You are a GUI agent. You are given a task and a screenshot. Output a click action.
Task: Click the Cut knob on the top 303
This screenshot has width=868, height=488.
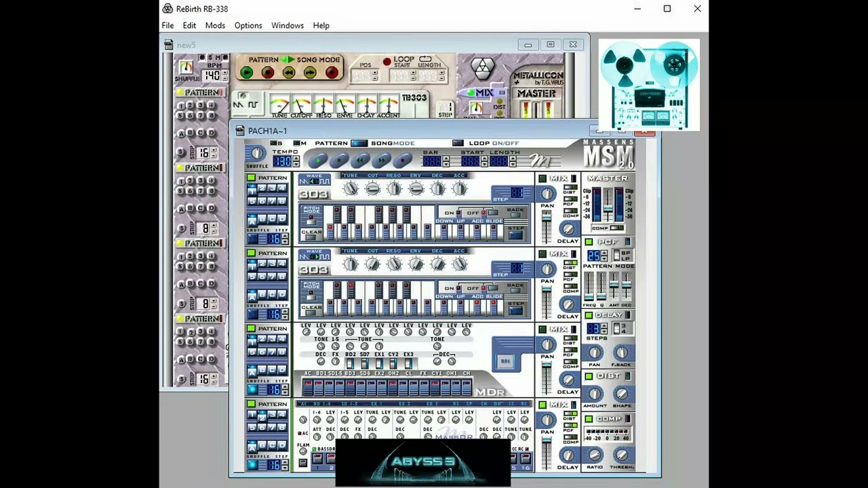coord(372,189)
